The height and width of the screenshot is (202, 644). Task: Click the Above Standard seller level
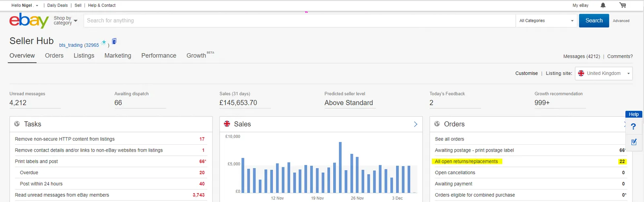pos(349,103)
